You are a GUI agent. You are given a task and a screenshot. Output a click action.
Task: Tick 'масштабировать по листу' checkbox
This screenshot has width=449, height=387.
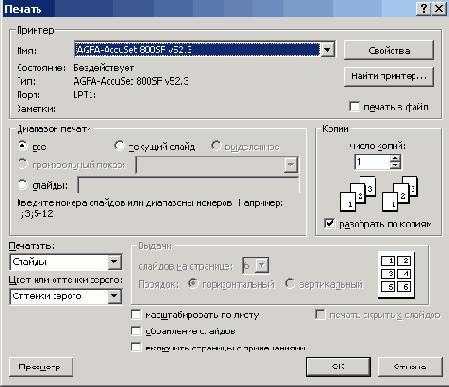point(136,314)
